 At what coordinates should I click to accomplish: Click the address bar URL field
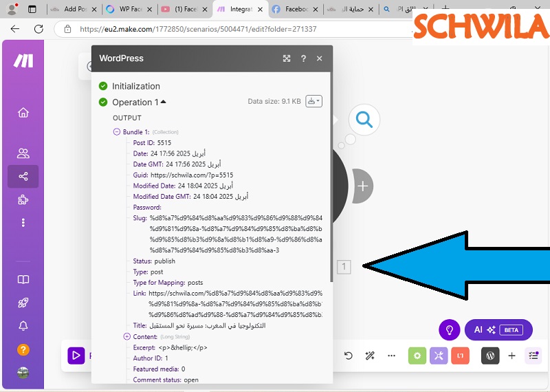(198, 29)
